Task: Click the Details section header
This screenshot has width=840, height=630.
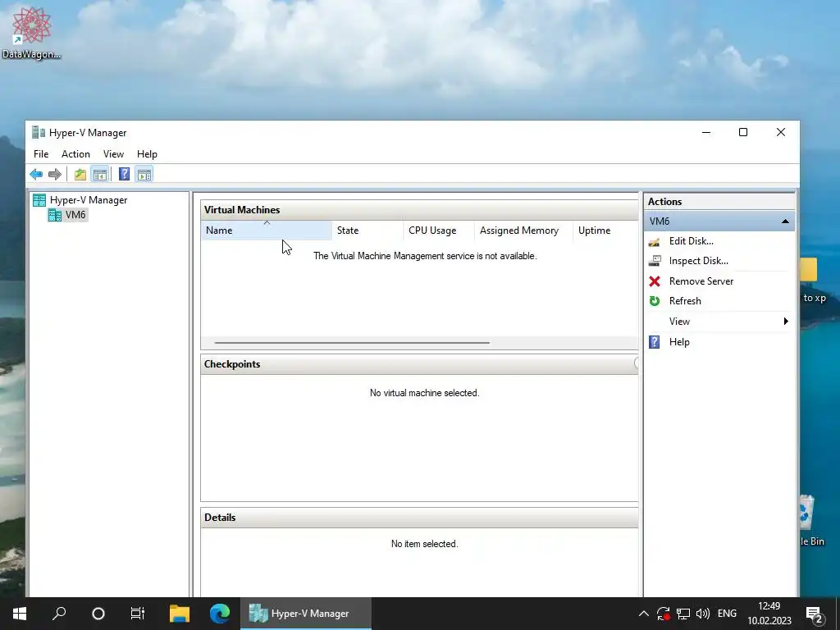Action: 419,518
